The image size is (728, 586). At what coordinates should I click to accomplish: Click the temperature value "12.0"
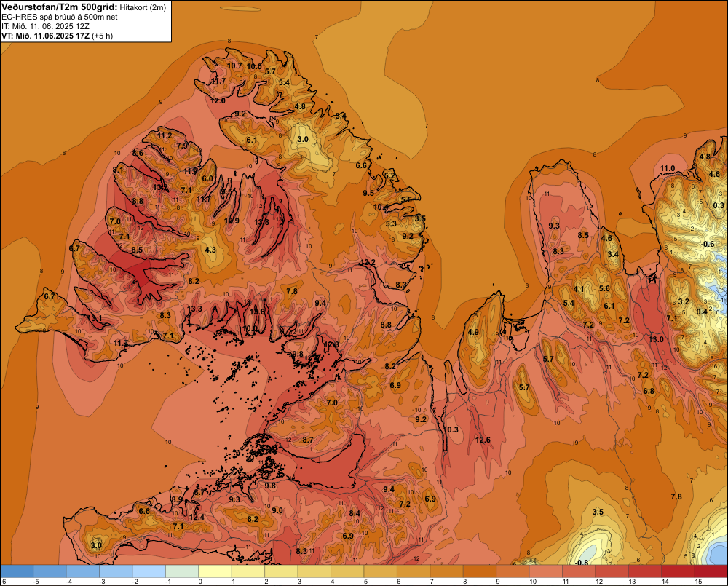pyautogui.click(x=218, y=100)
